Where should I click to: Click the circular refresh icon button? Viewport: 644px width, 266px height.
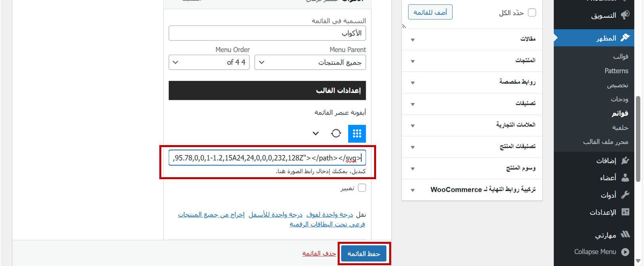point(336,134)
